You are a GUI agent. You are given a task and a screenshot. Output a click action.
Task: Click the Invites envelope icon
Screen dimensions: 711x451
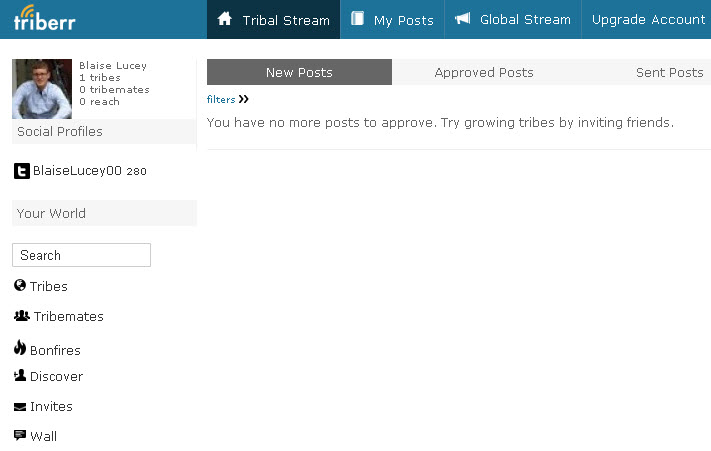point(20,407)
